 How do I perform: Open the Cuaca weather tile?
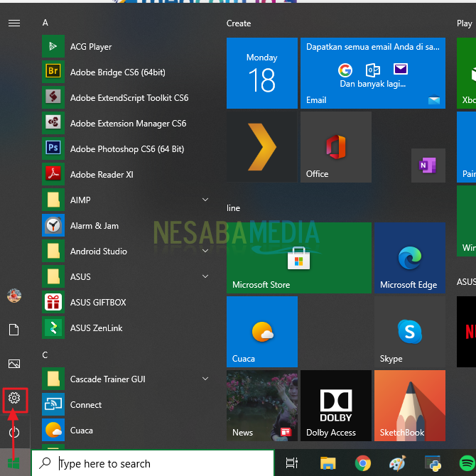click(x=262, y=332)
